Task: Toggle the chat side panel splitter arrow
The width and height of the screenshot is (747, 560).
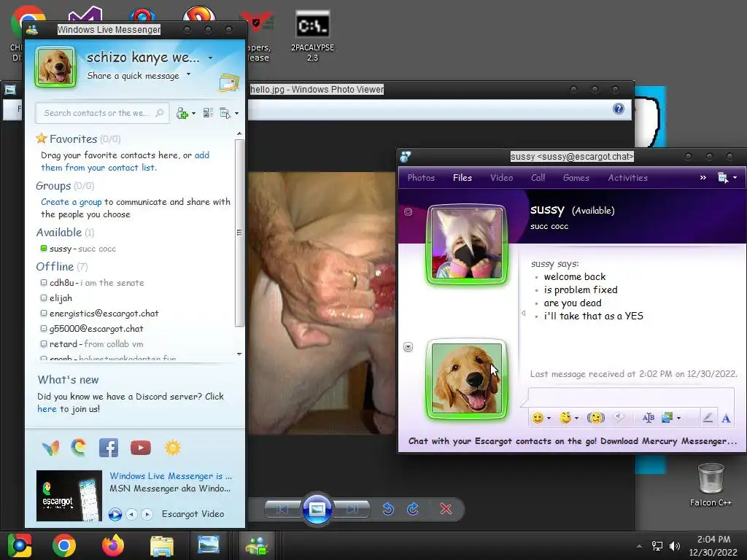Action: click(523, 314)
